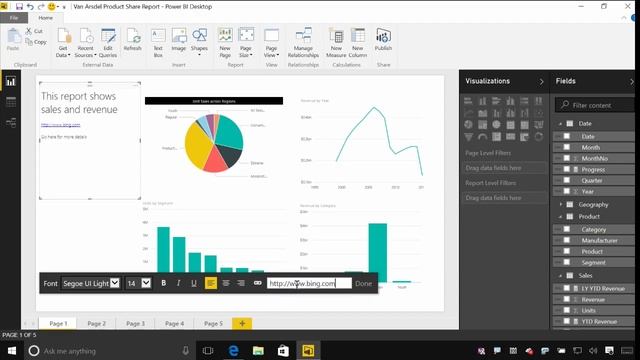Create a New Measure
640x360 pixels.
[x=336, y=42]
